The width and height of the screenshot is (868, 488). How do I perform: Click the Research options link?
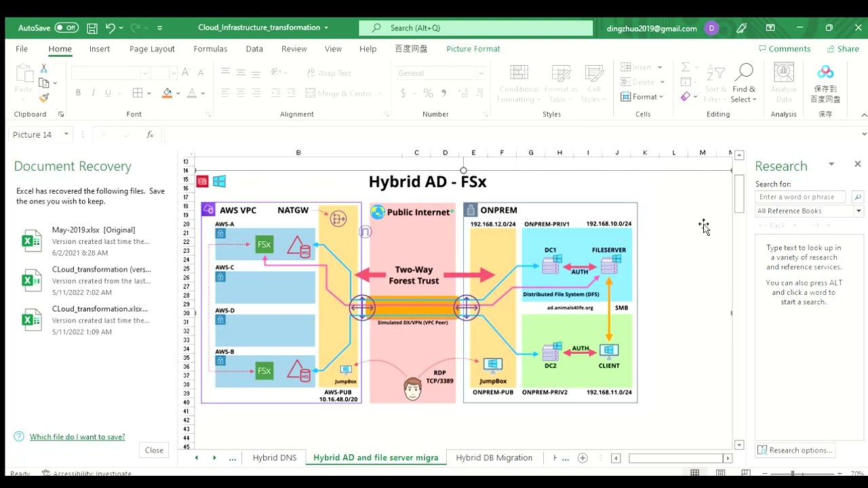point(795,450)
